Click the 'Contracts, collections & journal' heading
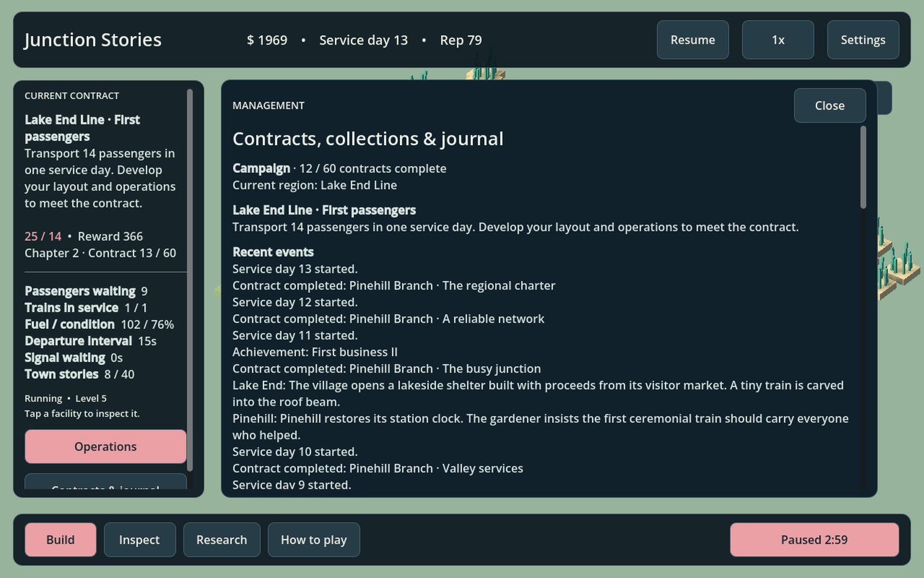924x578 pixels. pos(368,138)
